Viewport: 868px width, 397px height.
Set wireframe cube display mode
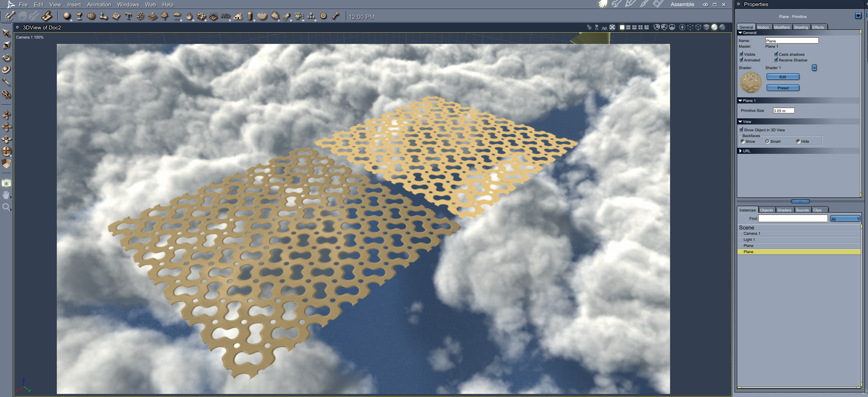pos(698,27)
